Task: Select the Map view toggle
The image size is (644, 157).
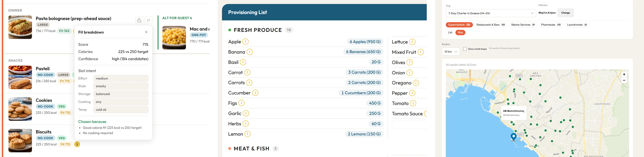Action: (460, 33)
